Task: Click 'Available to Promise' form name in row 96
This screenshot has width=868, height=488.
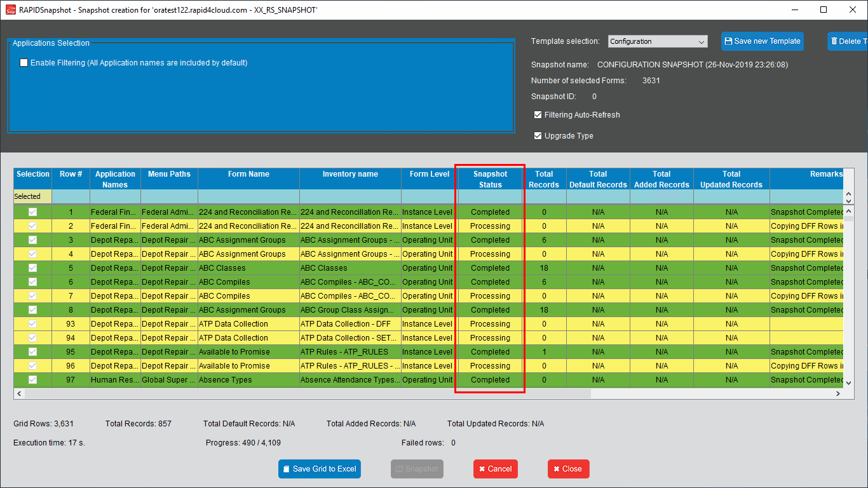Action: (x=249, y=366)
